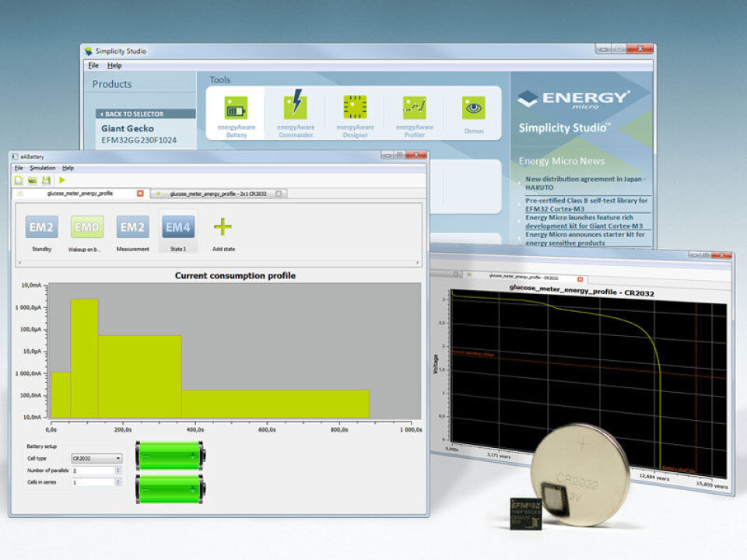Image resolution: width=747 pixels, height=560 pixels.
Task: Click the Number of parallels input field
Action: coord(93,470)
